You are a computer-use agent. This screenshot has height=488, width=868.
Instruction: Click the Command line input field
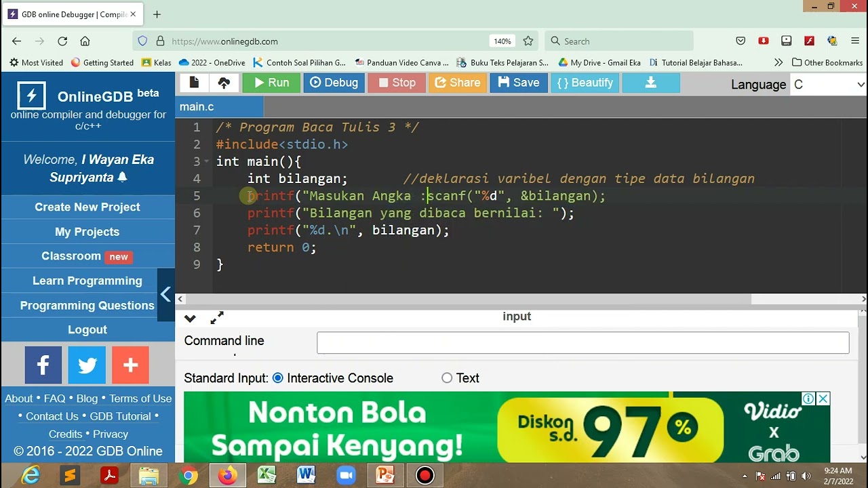pyautogui.click(x=583, y=342)
